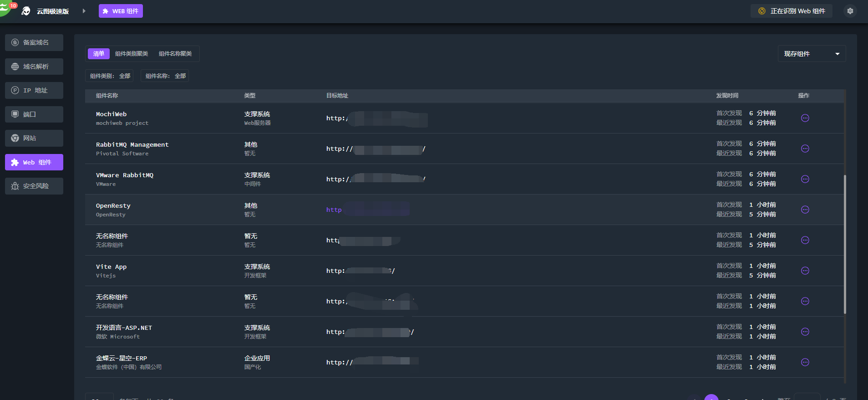Select the 清单 list view tab
The height and width of the screenshot is (400, 868).
99,54
